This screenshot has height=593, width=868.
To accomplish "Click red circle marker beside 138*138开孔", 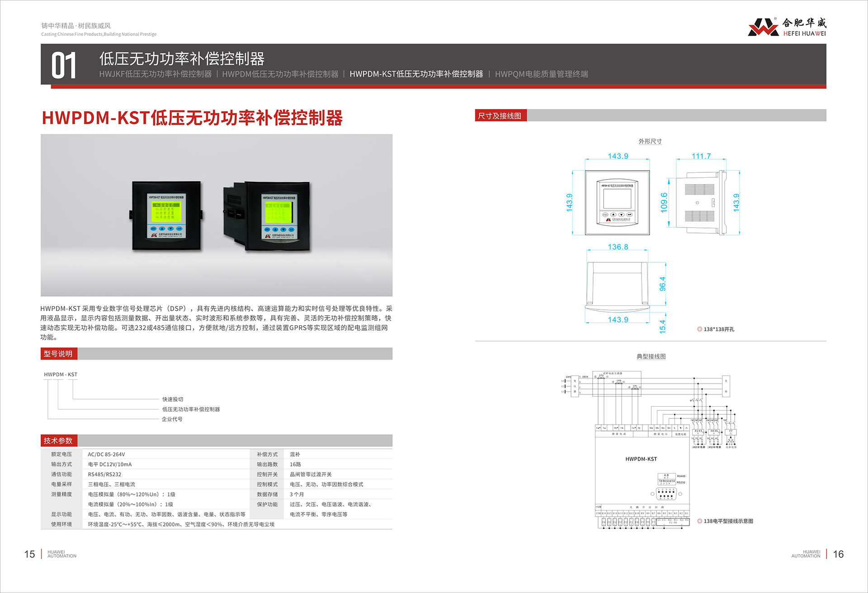I will (699, 329).
